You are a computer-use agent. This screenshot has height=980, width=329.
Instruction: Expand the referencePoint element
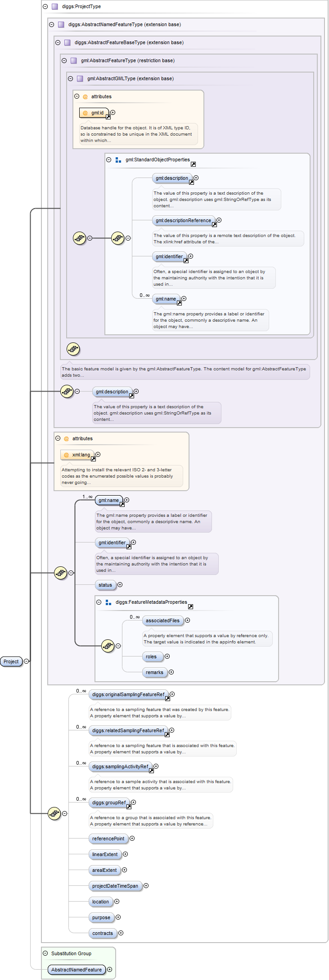click(132, 839)
